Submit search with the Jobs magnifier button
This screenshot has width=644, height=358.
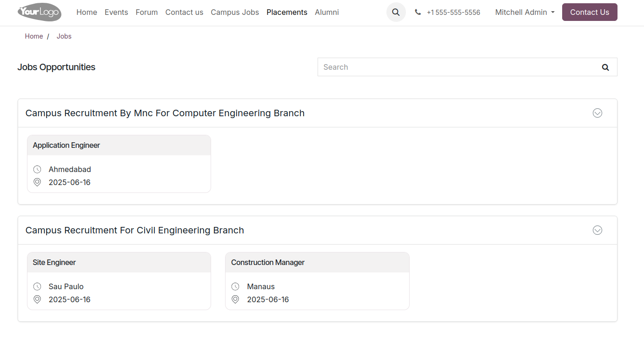[605, 67]
